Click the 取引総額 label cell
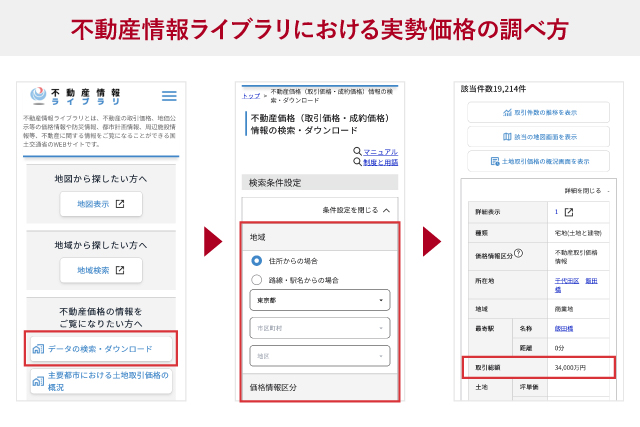Screen dimensions: 640x427 coord(508,368)
